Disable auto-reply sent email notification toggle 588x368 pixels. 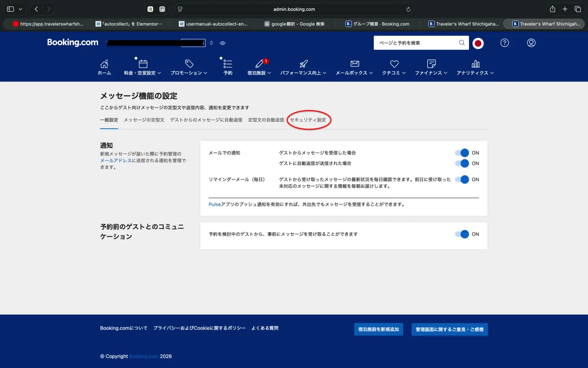click(462, 163)
